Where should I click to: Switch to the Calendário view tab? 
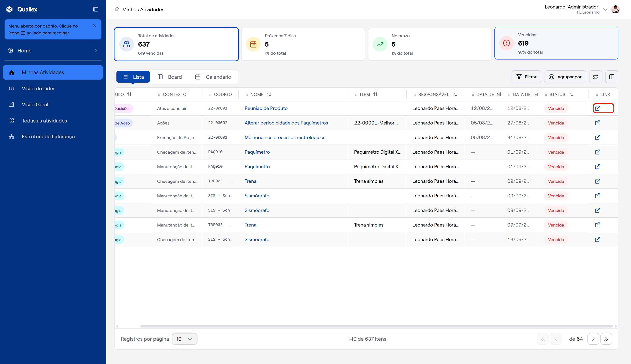[213, 77]
